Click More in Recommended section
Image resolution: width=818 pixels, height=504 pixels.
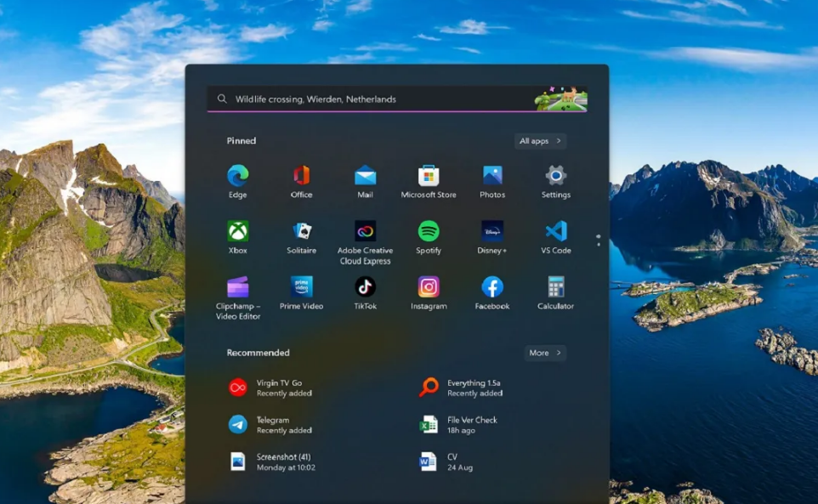coord(545,353)
